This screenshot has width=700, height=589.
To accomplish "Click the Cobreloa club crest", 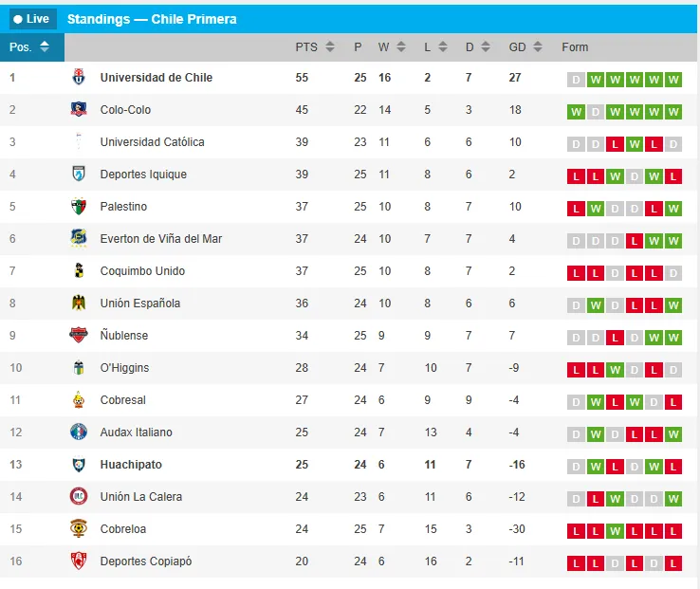I will [x=79, y=529].
